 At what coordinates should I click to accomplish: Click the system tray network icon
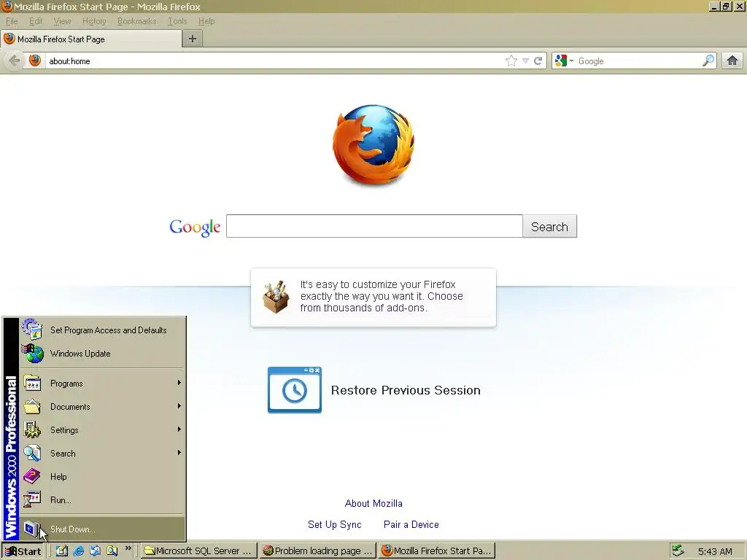(678, 551)
